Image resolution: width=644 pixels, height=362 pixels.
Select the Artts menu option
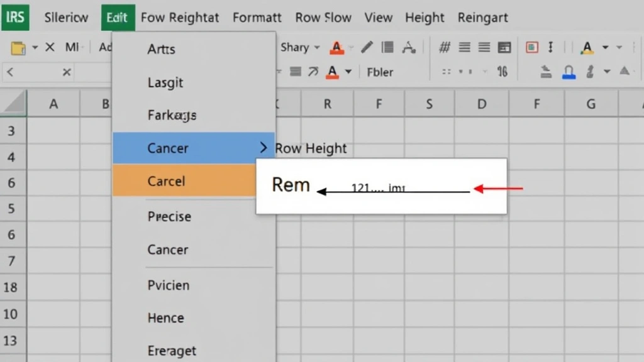point(161,49)
